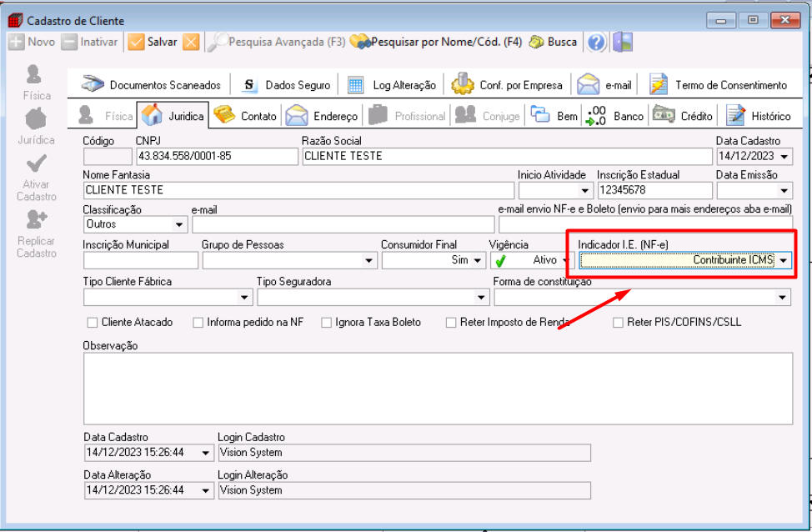812x532 pixels.
Task: Click the Observação text area
Action: click(x=439, y=389)
